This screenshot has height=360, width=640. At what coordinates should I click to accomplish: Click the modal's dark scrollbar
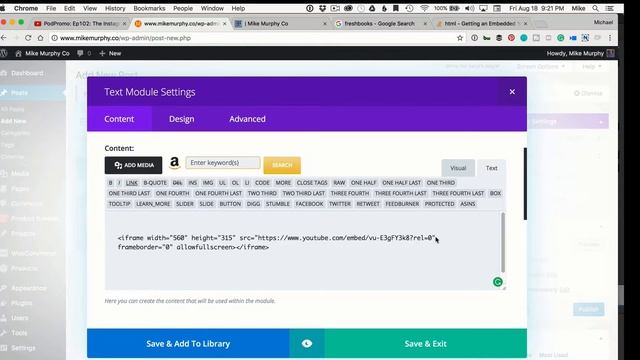[x=525, y=184]
